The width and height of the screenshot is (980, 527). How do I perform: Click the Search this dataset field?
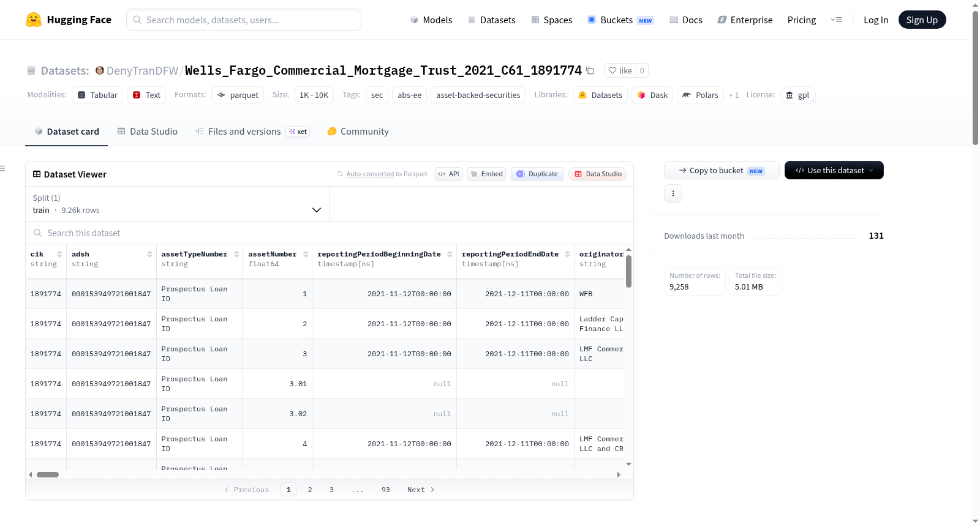pyautogui.click(x=330, y=233)
